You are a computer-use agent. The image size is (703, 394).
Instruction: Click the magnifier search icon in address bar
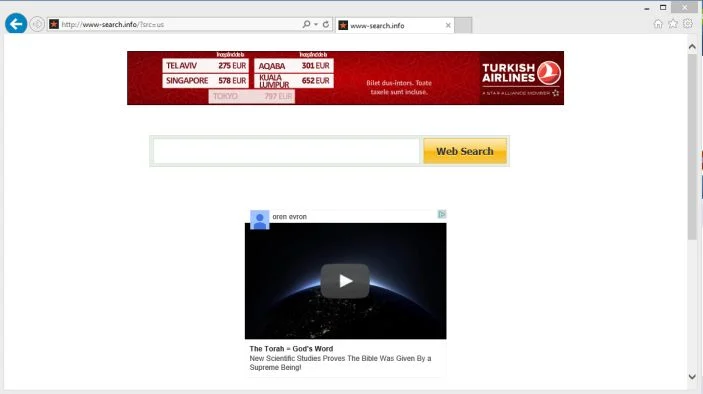click(306, 24)
